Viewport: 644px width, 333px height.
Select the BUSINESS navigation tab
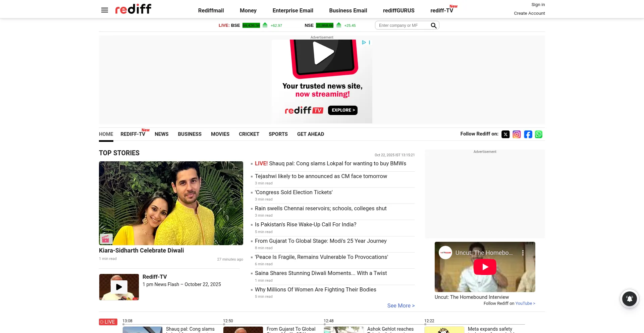190,134
